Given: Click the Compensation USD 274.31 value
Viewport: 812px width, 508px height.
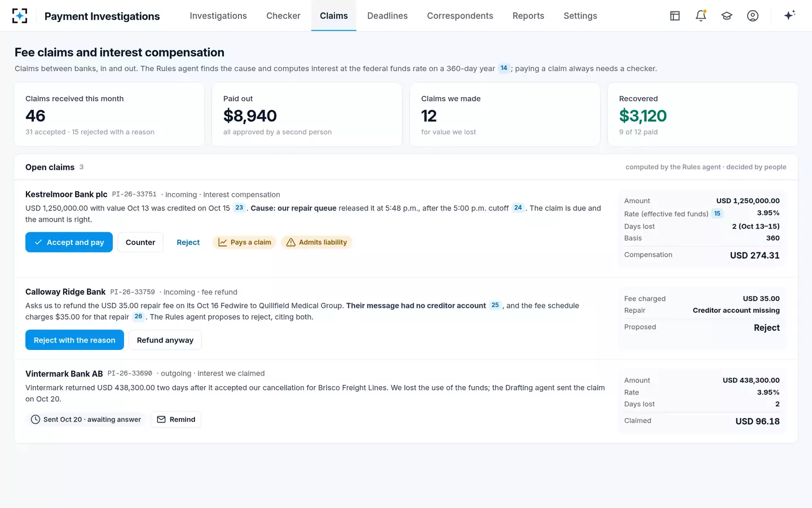Looking at the screenshot, I should point(754,255).
